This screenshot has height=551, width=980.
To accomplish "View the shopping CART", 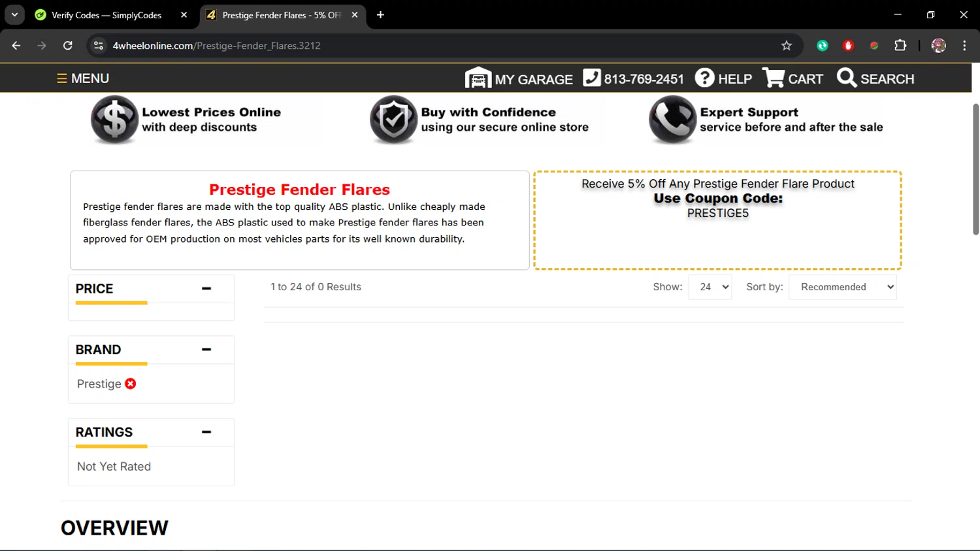I will pyautogui.click(x=792, y=78).
